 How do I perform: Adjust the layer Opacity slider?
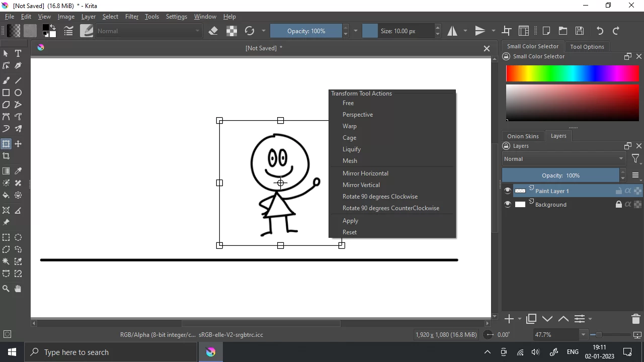(560, 175)
